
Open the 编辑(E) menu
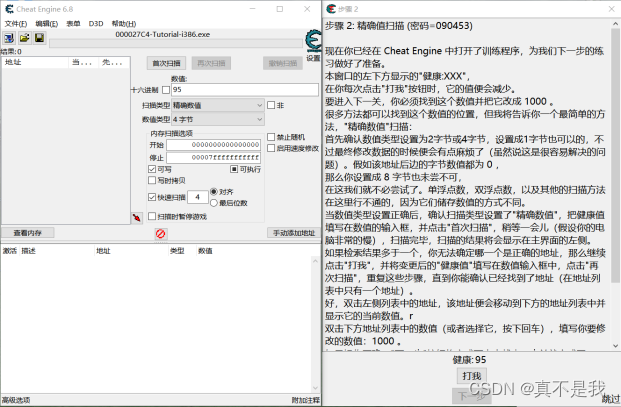tap(46, 24)
